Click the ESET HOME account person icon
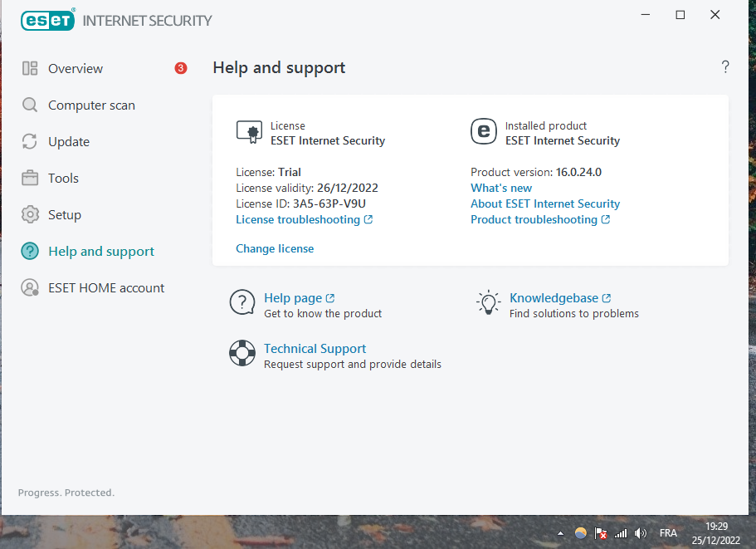Viewport: 756px width, 549px height. (30, 287)
